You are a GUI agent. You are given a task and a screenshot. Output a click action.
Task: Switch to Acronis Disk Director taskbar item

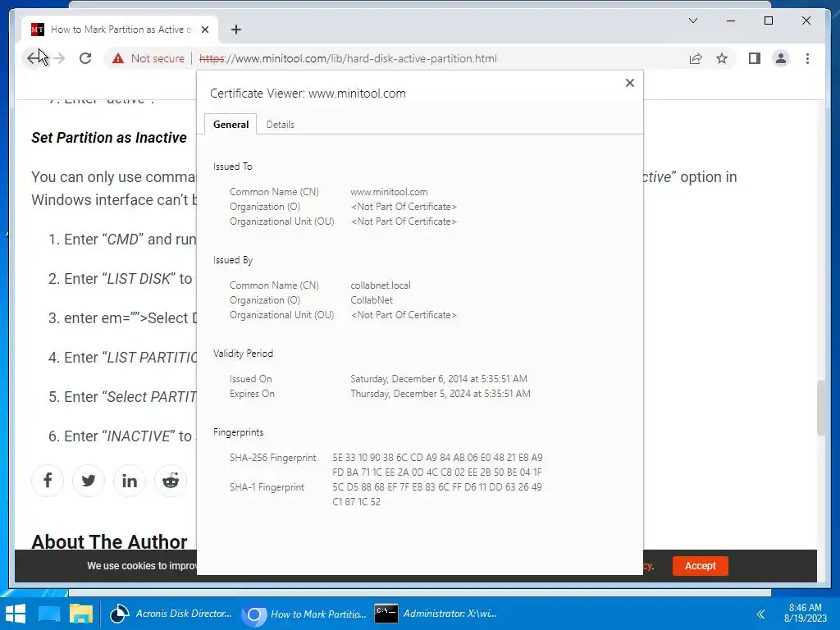point(171,614)
